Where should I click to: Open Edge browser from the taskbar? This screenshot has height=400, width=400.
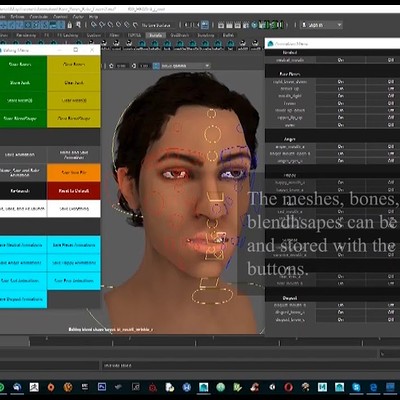coord(373,387)
